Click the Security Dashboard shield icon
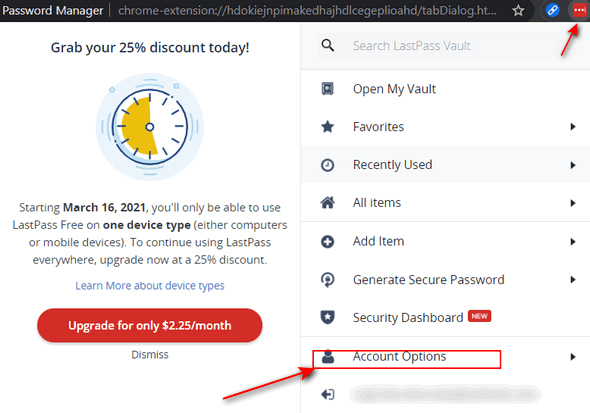Image resolution: width=590 pixels, height=413 pixels. [x=327, y=317]
